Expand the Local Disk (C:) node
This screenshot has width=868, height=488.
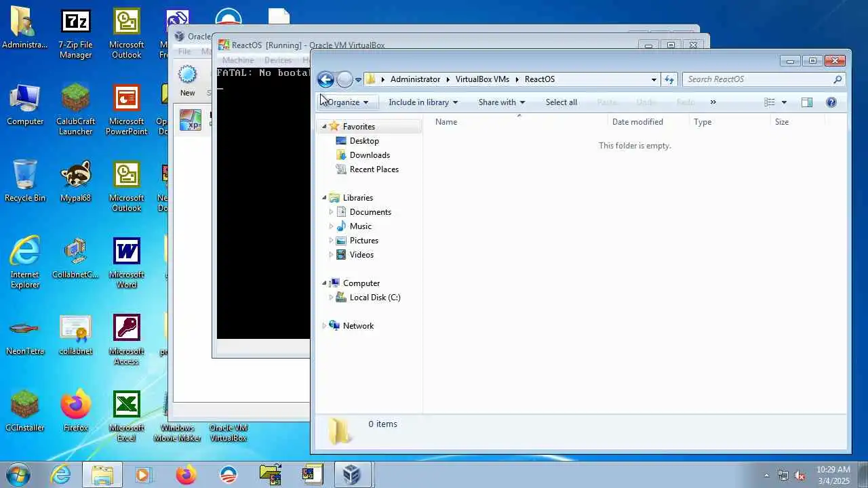pyautogui.click(x=331, y=298)
